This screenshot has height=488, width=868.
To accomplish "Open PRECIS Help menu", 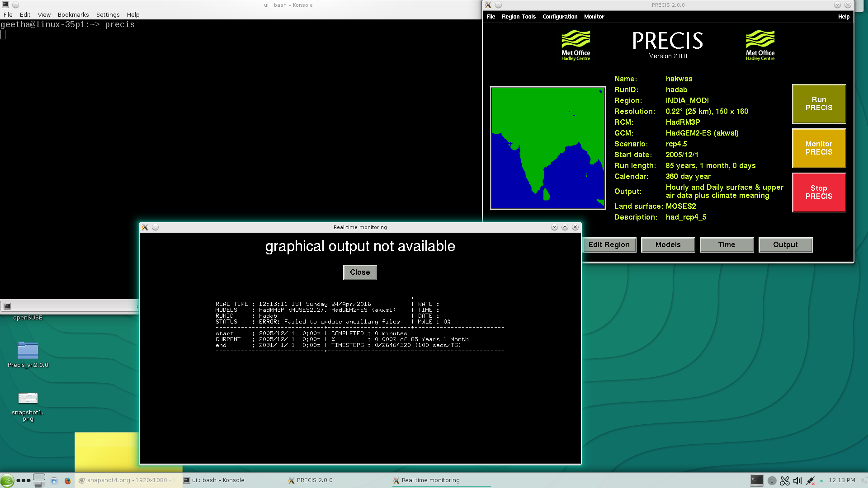I will point(844,17).
